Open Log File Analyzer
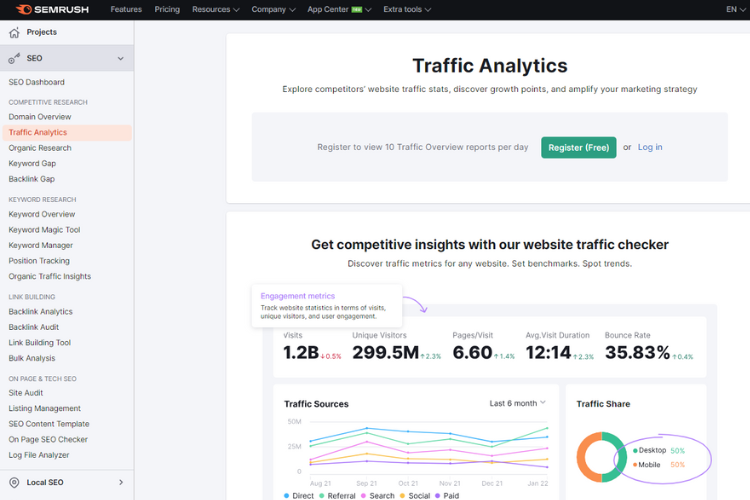Screen dimensions: 750x500 click(x=39, y=455)
